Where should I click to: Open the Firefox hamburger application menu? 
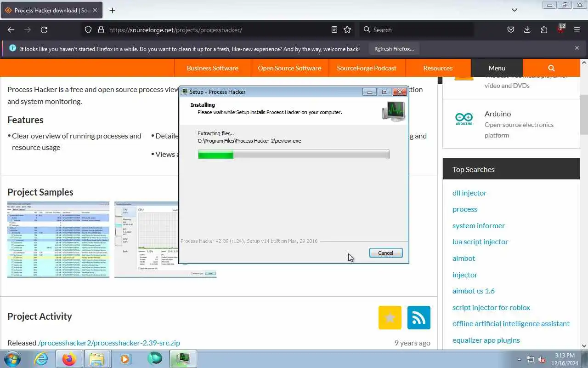(x=577, y=29)
